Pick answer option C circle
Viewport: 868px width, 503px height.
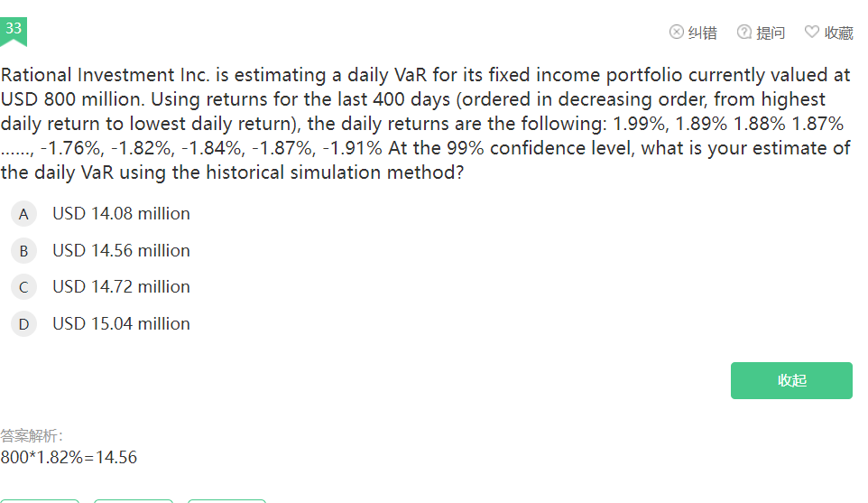[x=23, y=287]
